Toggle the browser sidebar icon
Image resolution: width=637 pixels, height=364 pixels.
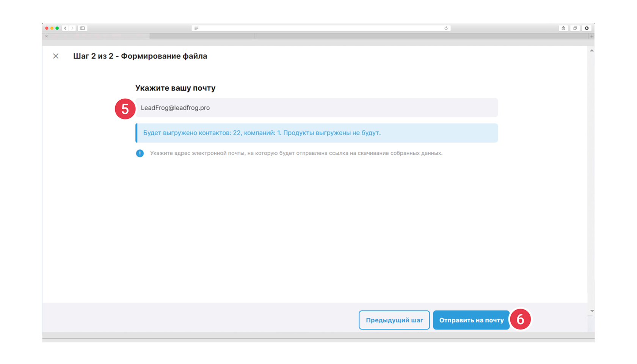coord(82,28)
